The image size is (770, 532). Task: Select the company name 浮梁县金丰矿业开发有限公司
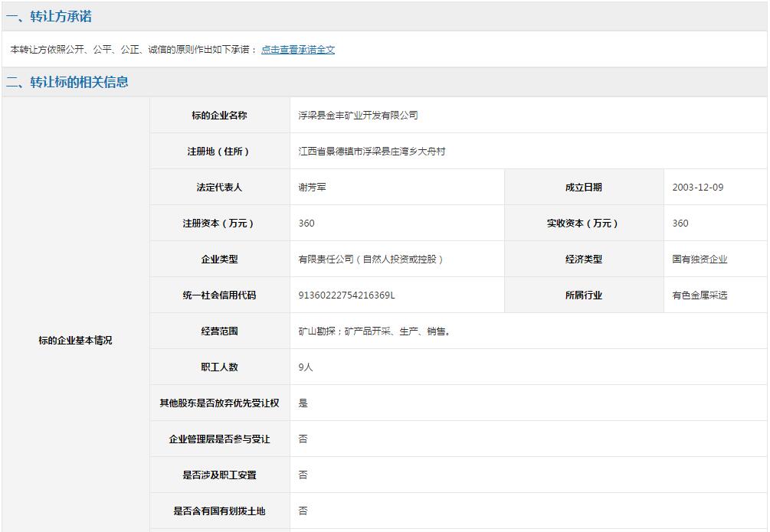pyautogui.click(x=358, y=116)
